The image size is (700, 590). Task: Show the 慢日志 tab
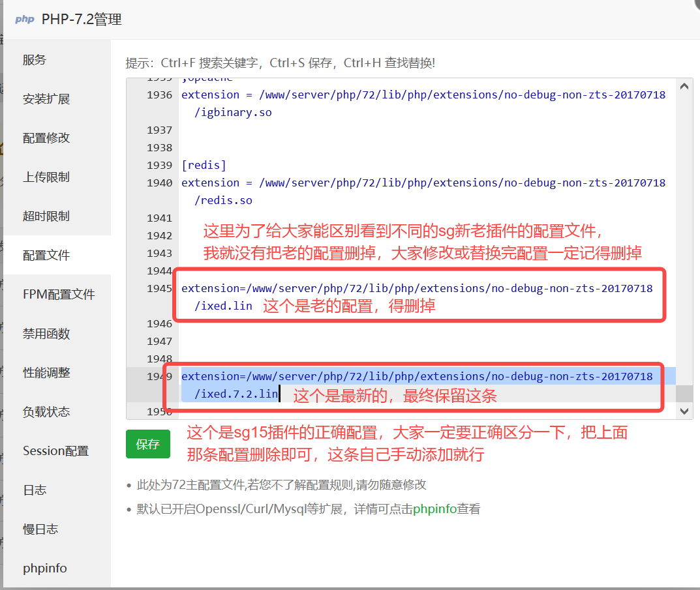point(40,529)
